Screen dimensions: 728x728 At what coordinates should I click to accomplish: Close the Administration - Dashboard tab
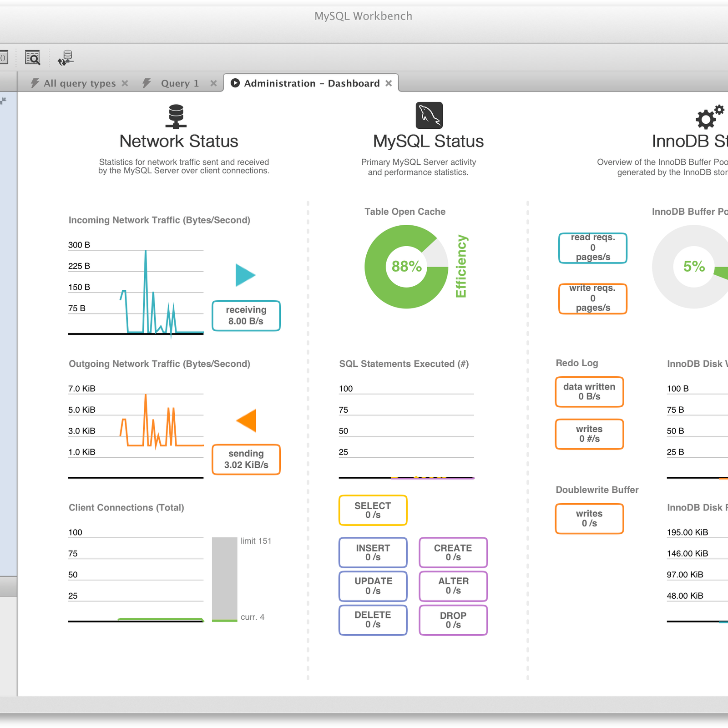(389, 83)
